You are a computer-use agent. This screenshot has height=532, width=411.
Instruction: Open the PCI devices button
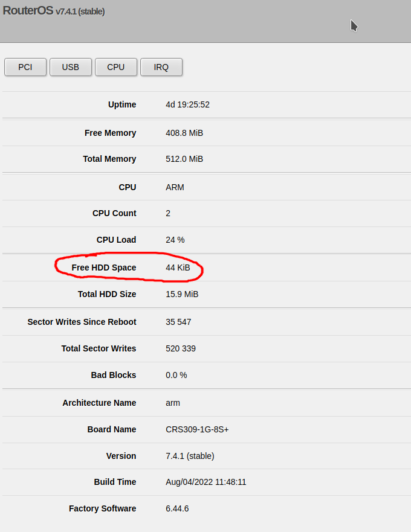tap(25, 67)
